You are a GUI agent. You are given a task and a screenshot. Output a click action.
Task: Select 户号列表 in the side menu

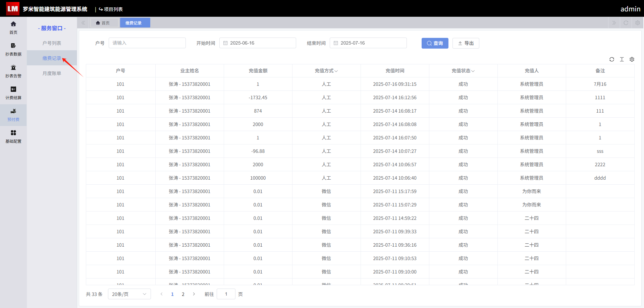point(52,43)
